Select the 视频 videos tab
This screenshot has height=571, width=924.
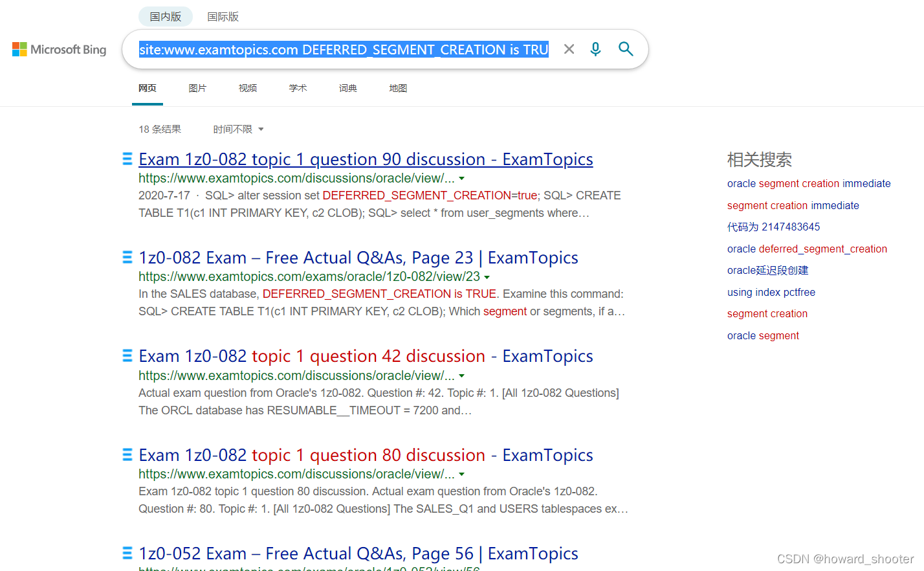(x=248, y=88)
